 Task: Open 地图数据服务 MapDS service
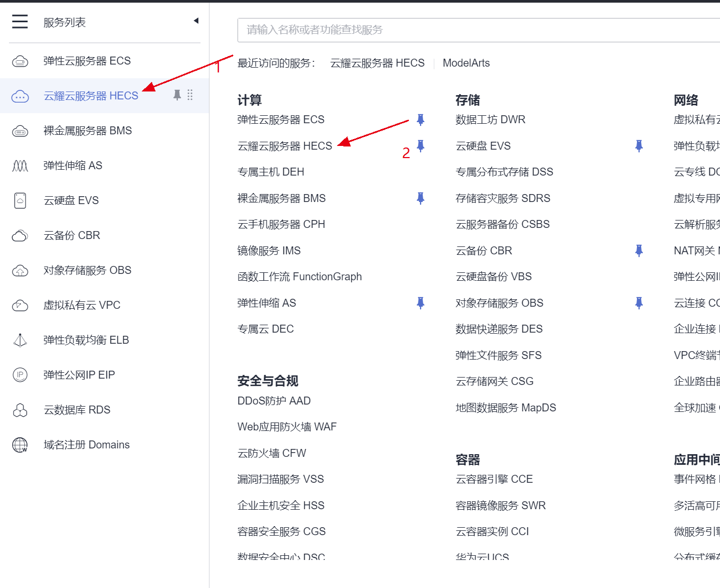[x=506, y=408]
